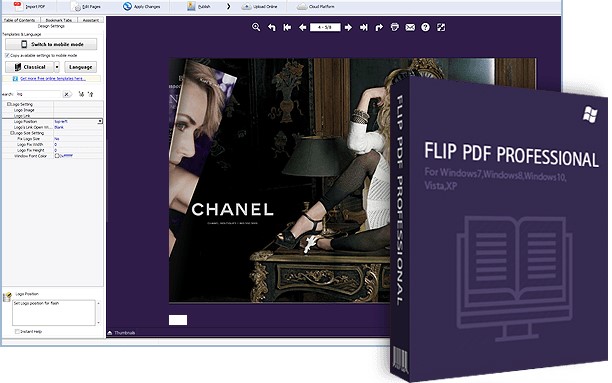The width and height of the screenshot is (612, 383).
Task: Toggle Copy available settings to mobile mode
Action: coord(7,55)
